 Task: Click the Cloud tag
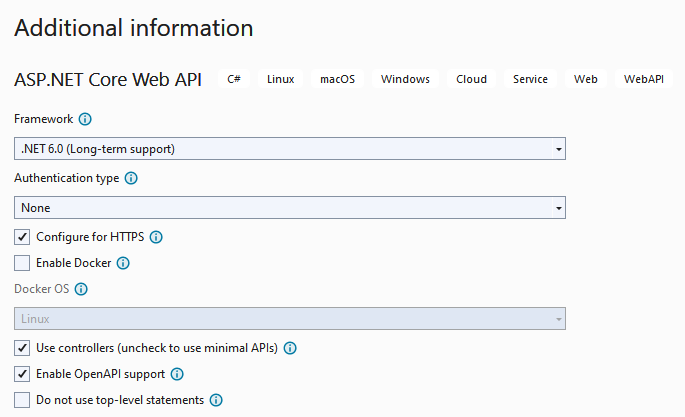click(x=471, y=79)
